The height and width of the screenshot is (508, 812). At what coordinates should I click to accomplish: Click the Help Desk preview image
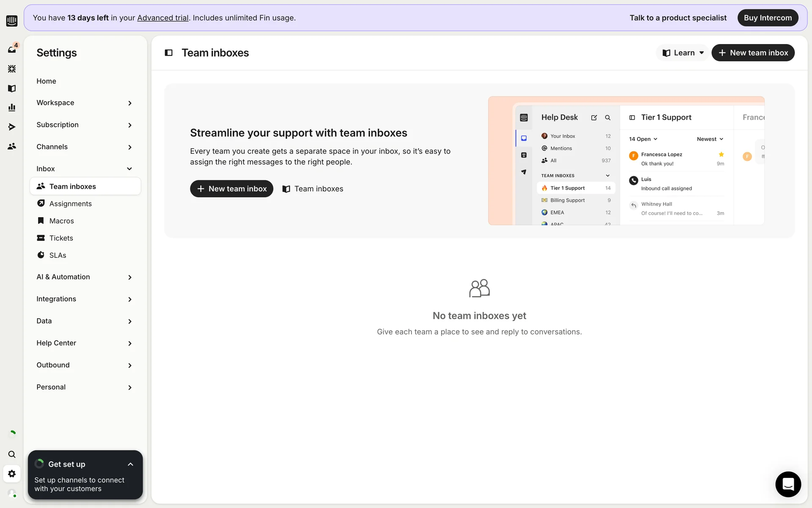coord(626,161)
